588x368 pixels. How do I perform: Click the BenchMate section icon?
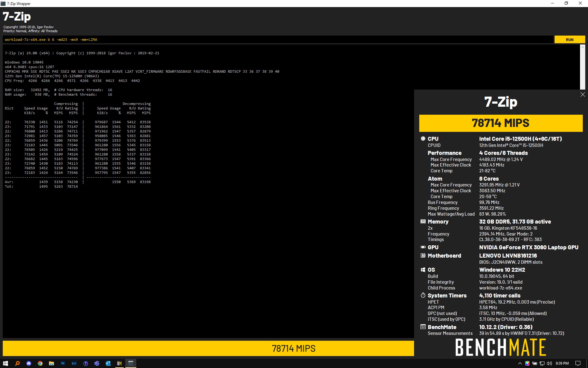click(x=423, y=327)
